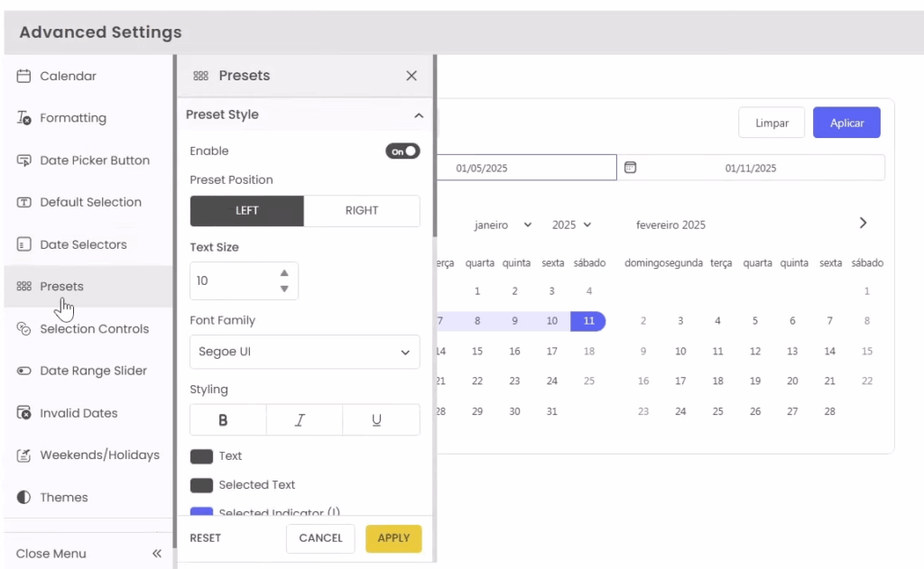This screenshot has width=924, height=569.
Task: Click the Presets panel scrollbar
Action: [x=435, y=147]
